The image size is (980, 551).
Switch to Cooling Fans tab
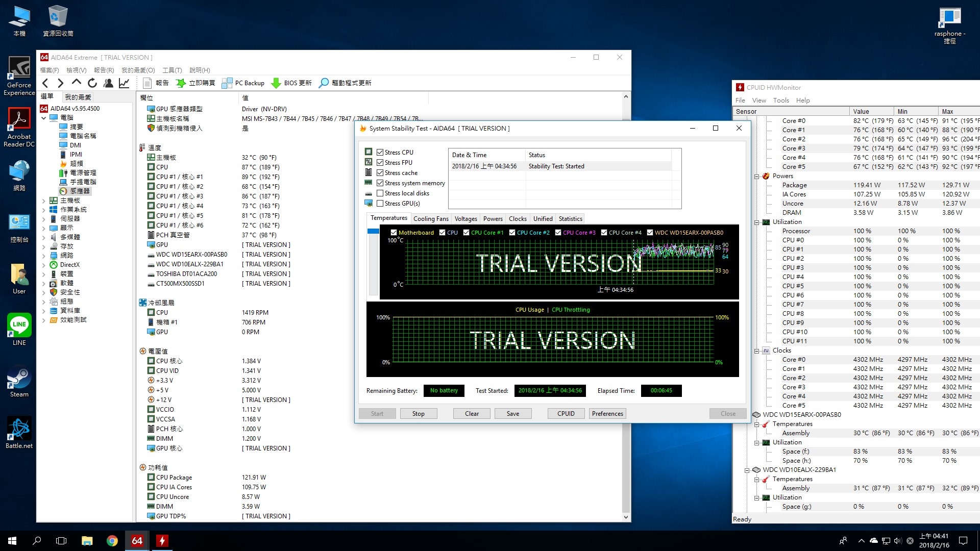click(431, 218)
